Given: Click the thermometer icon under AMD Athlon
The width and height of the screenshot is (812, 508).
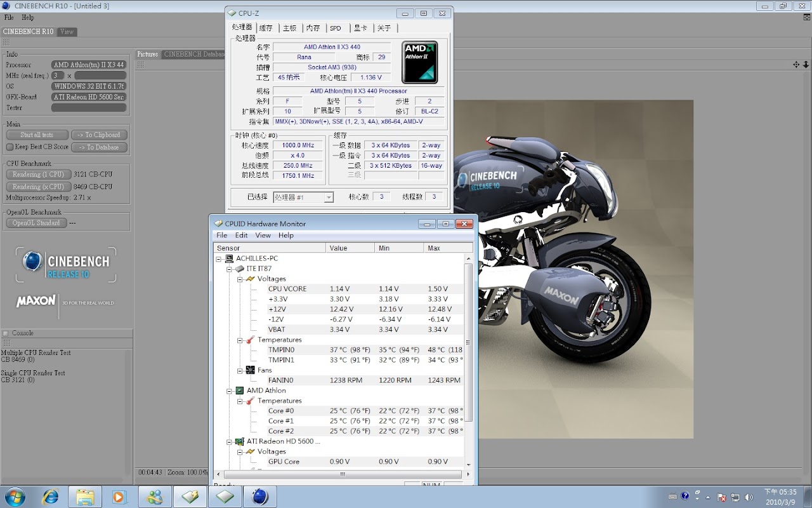Looking at the screenshot, I should pos(250,401).
